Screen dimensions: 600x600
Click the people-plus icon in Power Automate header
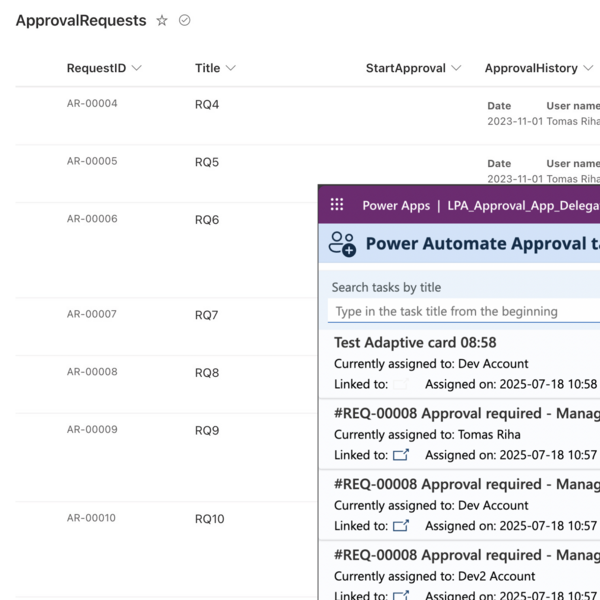[342, 244]
